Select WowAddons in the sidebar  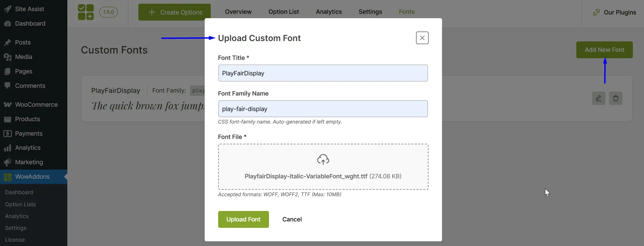coord(34,177)
